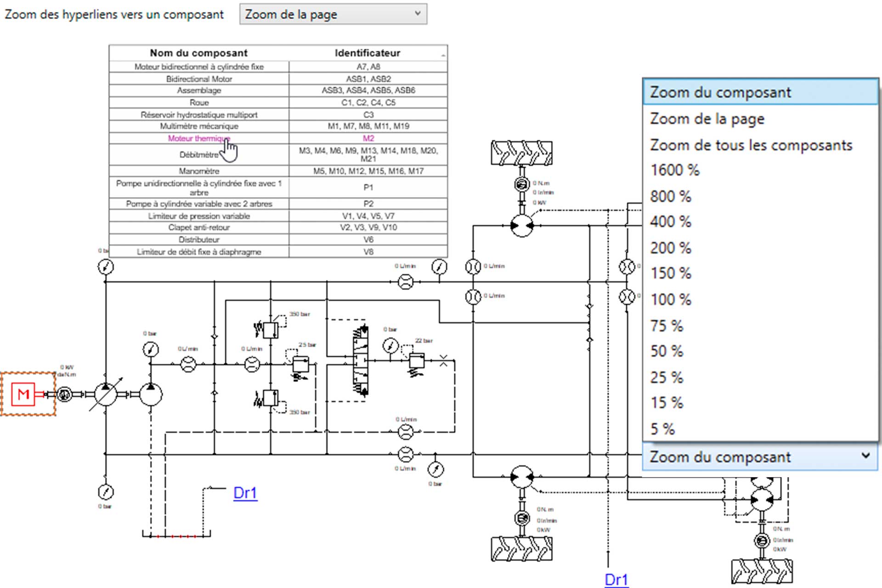Select 5 % zoom level

760,429
